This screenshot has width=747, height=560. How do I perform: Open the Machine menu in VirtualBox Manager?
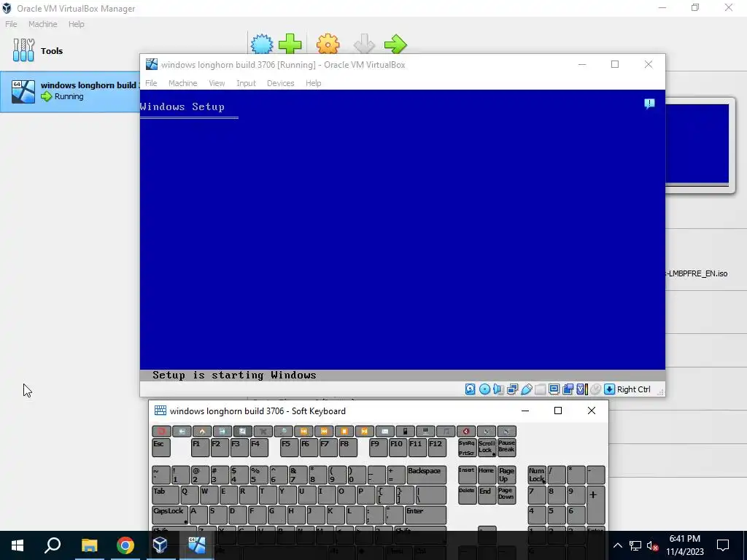(x=43, y=24)
